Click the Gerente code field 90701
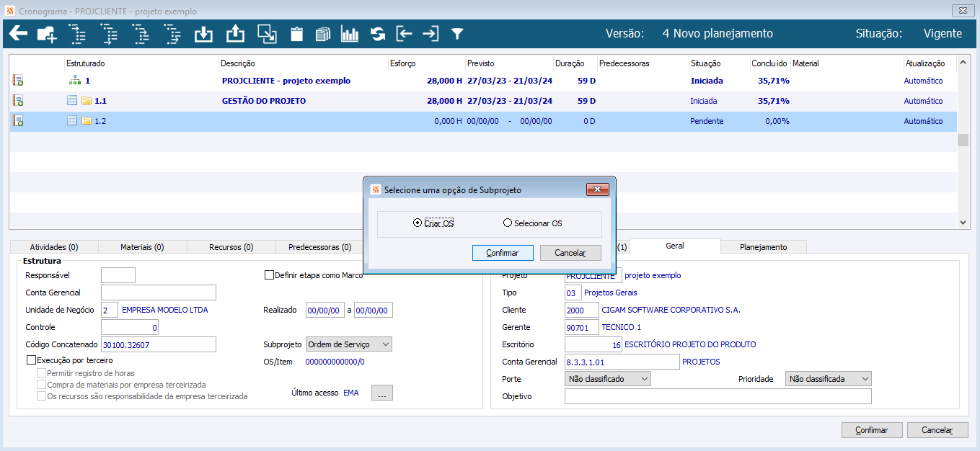The width and height of the screenshot is (980, 451). point(582,327)
